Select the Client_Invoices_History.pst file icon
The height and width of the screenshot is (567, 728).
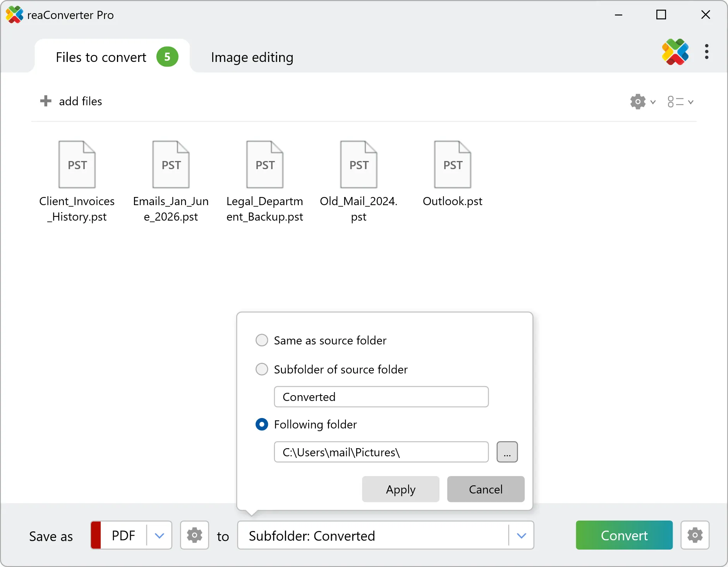77,164
